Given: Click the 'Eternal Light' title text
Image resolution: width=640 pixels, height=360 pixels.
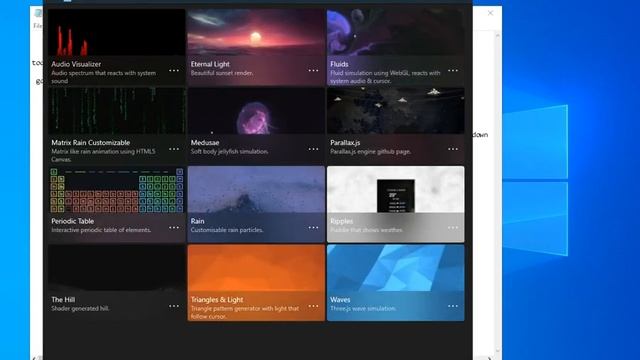Looking at the screenshot, I should click(x=210, y=64).
